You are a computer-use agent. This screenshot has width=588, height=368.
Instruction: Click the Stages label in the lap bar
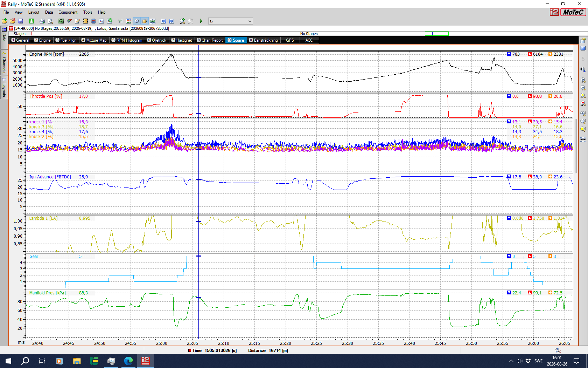click(20, 34)
